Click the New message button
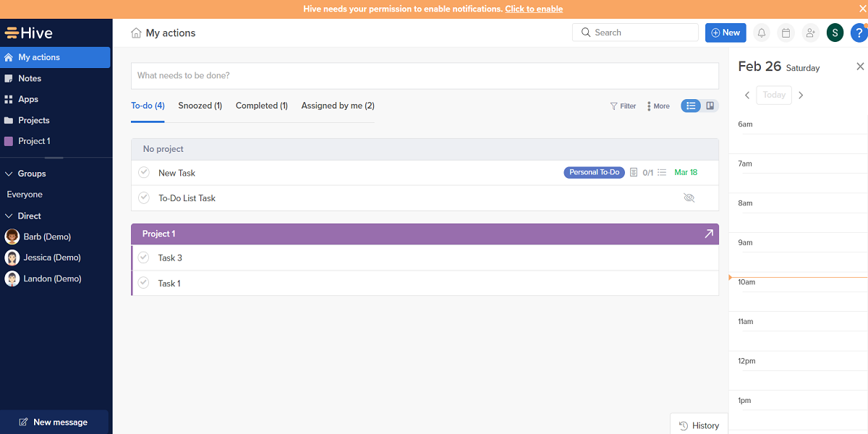868x434 pixels. [54, 422]
